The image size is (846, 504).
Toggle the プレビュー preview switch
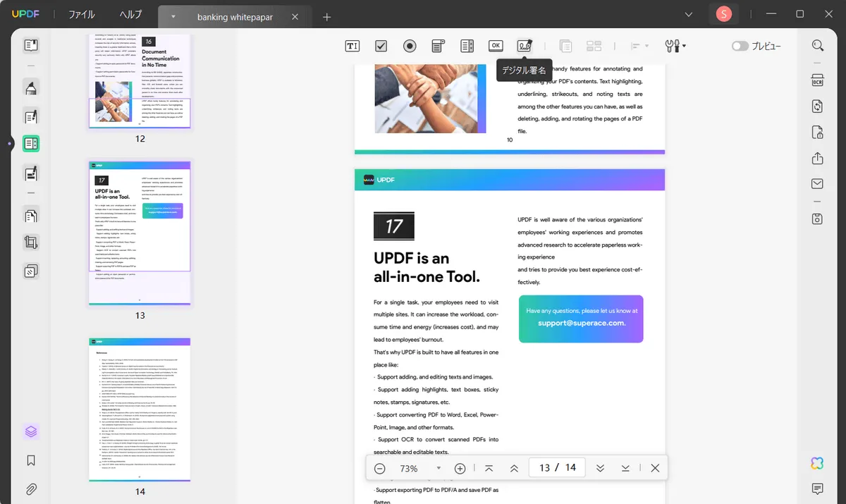point(740,46)
